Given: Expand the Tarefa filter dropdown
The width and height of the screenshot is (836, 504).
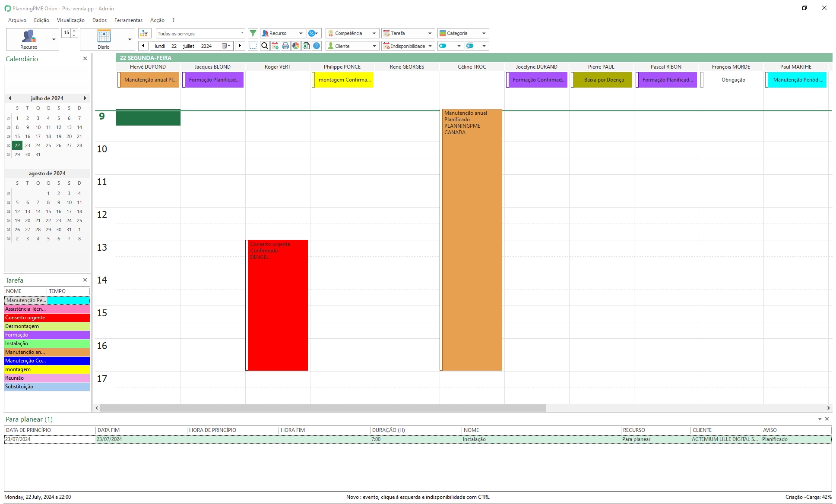Looking at the screenshot, I should click(x=430, y=33).
